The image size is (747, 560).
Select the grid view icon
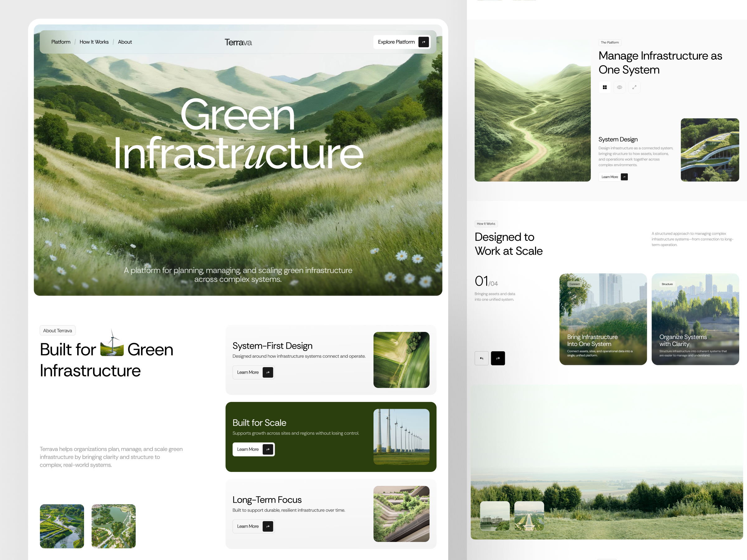coord(604,87)
